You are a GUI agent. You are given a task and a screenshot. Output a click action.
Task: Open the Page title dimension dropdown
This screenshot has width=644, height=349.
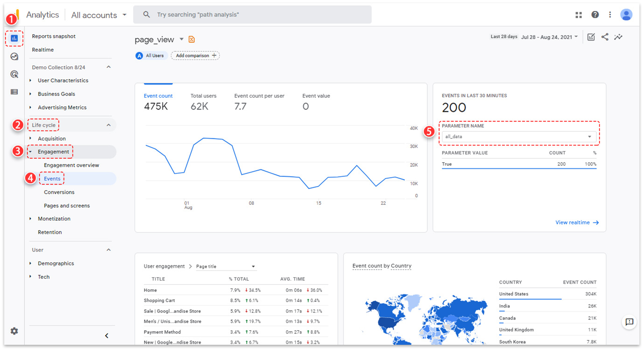click(226, 267)
